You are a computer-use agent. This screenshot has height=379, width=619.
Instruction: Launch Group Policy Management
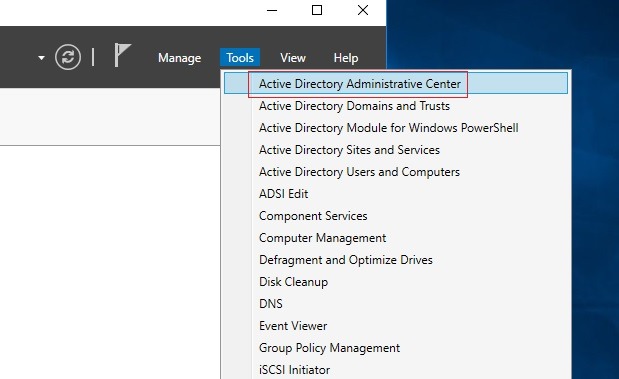396,348
